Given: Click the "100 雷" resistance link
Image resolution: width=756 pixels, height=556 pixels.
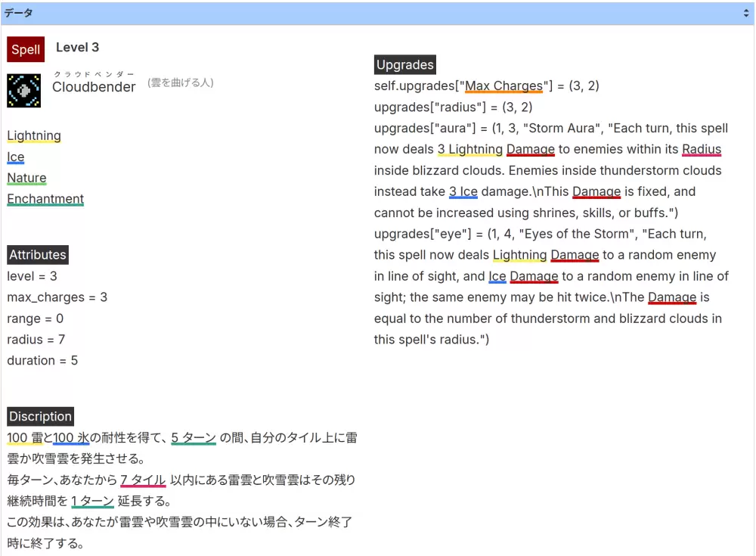Looking at the screenshot, I should click(x=25, y=438).
